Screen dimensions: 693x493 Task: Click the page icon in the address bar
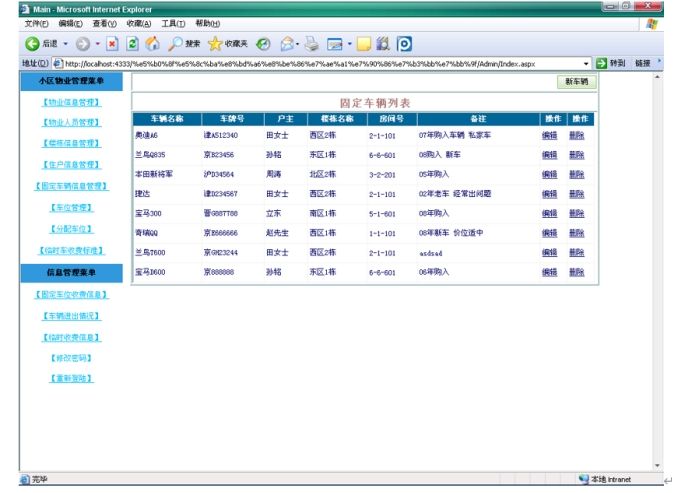click(x=58, y=64)
